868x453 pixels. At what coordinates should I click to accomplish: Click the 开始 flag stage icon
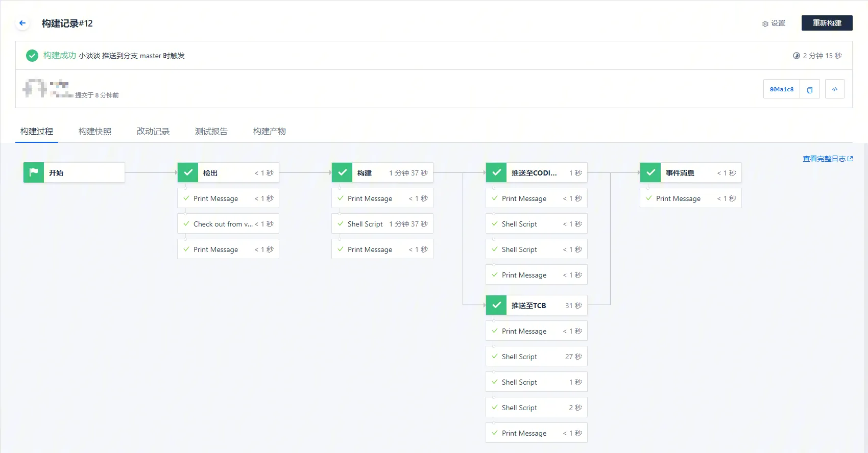pos(34,172)
